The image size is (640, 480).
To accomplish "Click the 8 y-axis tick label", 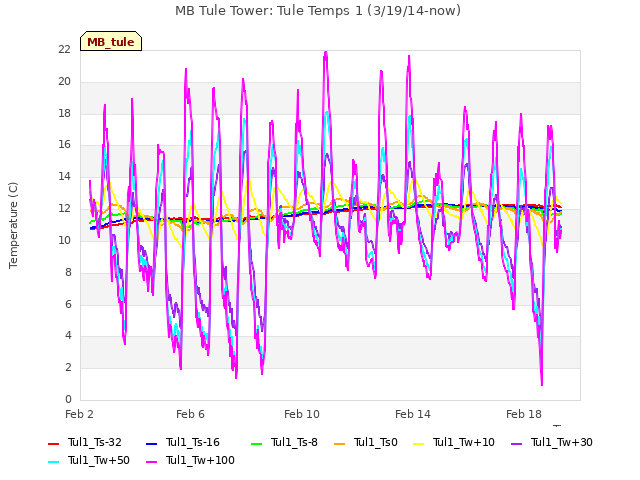I will click(68, 272).
